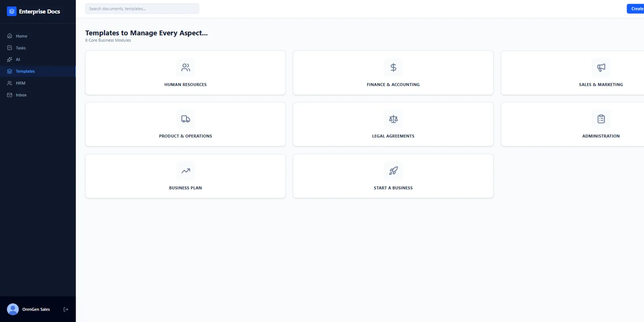Click the Templates layers icon in sidebar
Viewport: 644px width, 322px height.
tap(10, 71)
